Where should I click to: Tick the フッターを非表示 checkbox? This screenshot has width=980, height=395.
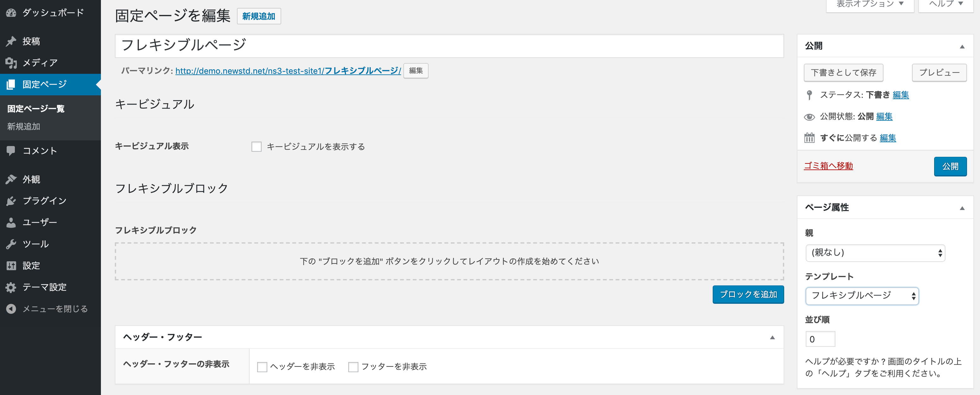click(353, 367)
